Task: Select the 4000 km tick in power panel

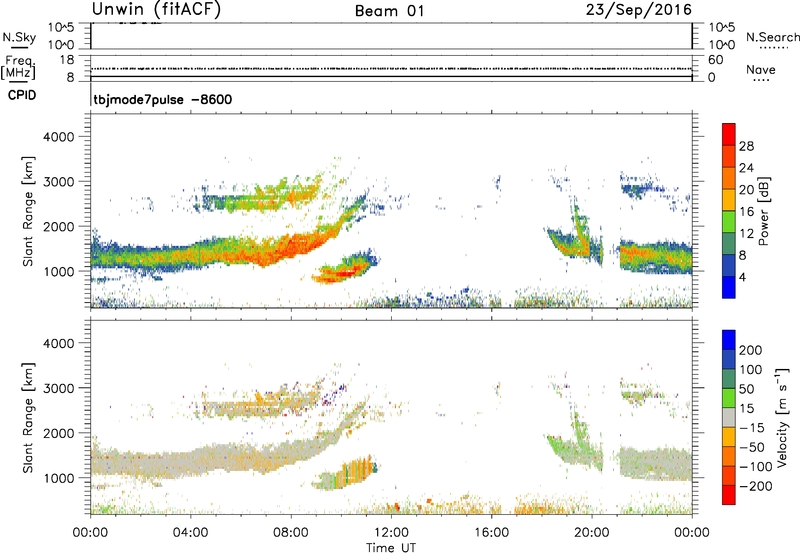Action: (x=59, y=137)
